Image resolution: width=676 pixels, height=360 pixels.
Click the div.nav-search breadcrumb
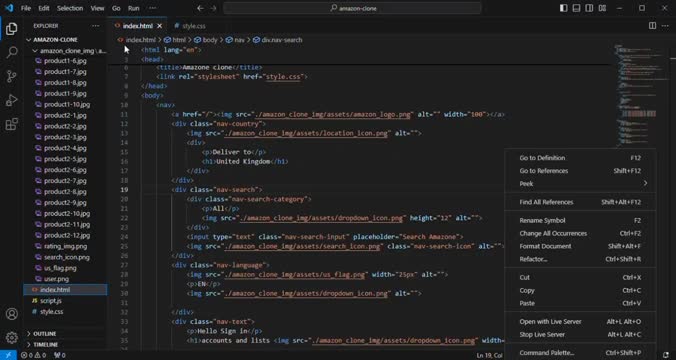(278, 40)
